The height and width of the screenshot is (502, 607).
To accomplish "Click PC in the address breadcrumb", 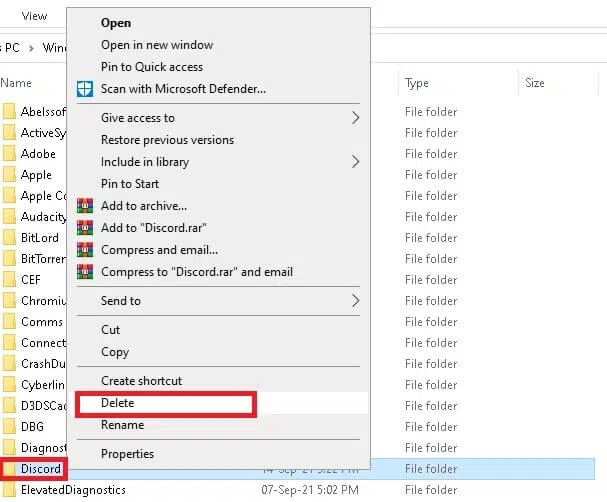I will click(x=12, y=48).
